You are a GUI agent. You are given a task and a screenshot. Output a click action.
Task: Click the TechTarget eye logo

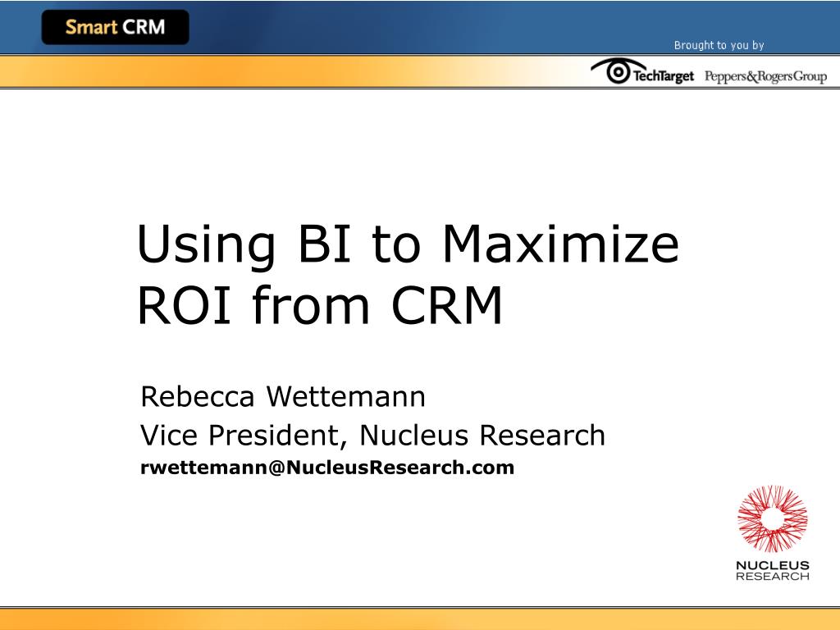(641, 72)
